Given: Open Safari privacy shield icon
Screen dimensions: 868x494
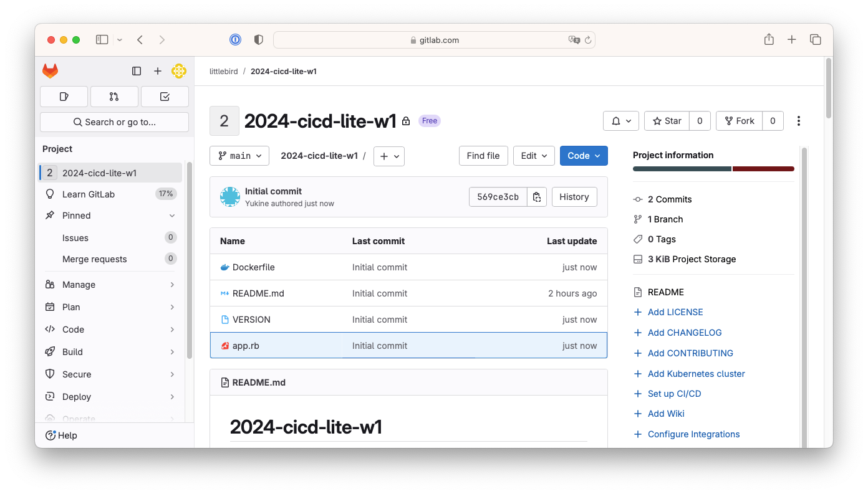Looking at the screenshot, I should [x=258, y=40].
